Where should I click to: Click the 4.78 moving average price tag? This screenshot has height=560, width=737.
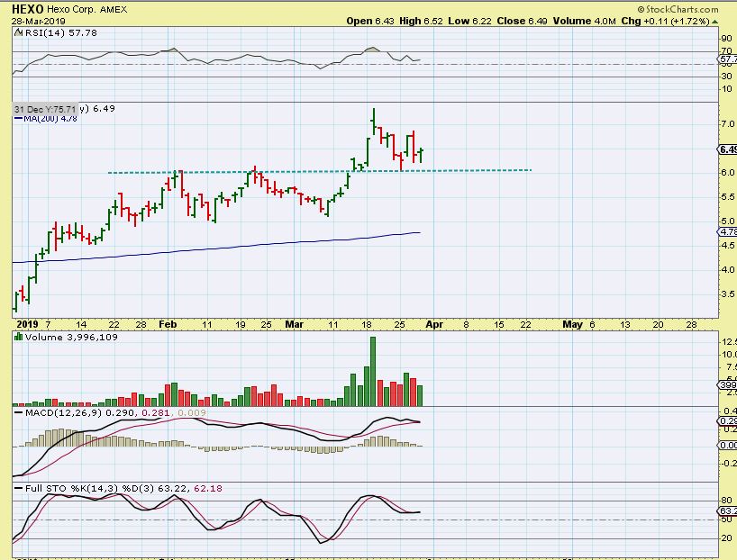pos(728,231)
